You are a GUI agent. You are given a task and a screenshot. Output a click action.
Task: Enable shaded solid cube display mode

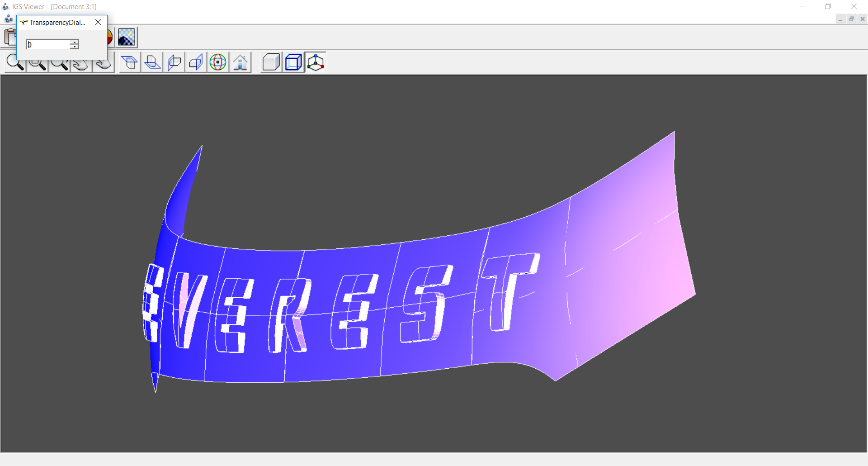click(271, 62)
